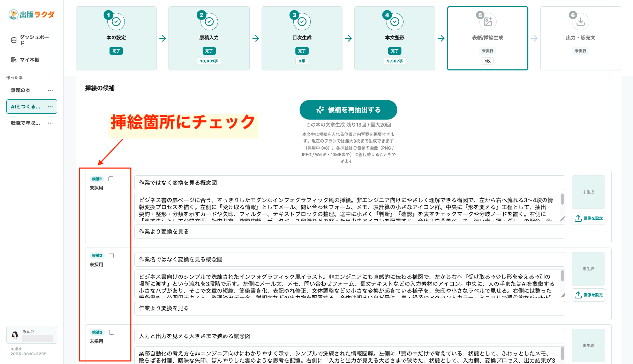Click 画像を設定 for 候補2
This screenshot has height=364, width=633.
pyautogui.click(x=588, y=295)
